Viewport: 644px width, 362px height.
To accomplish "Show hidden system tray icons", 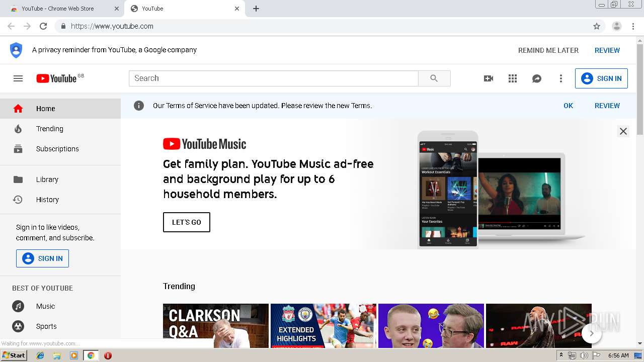I will [561, 355].
